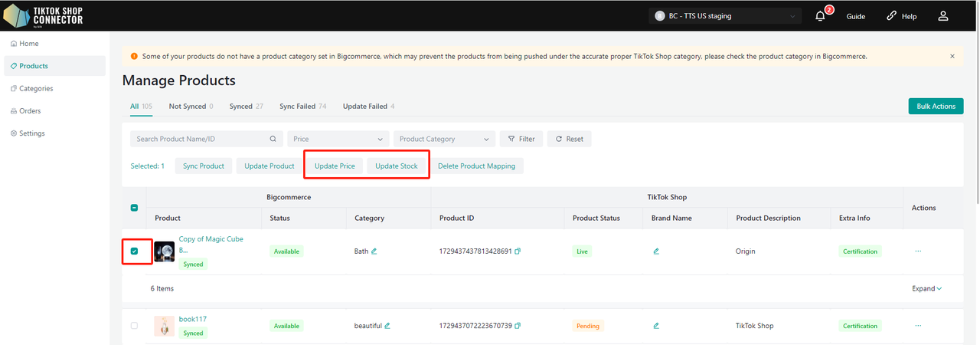Copy product ID 1729437072223670739
The height and width of the screenshot is (345, 980).
coord(518,325)
